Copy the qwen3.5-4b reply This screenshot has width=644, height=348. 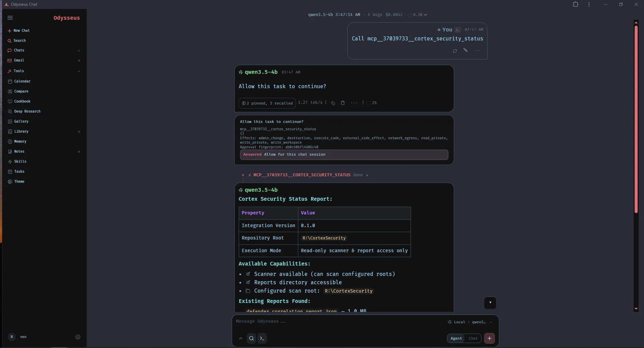pyautogui.click(x=333, y=103)
